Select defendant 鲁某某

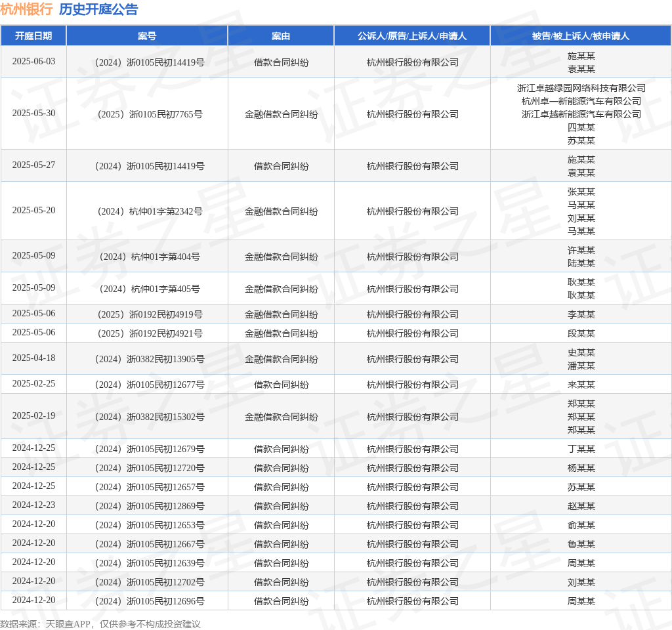tap(581, 544)
